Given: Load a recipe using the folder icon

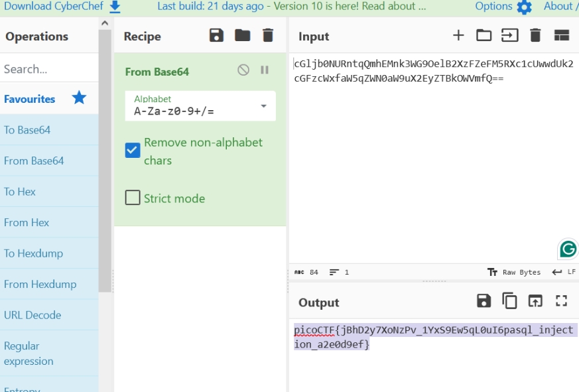Looking at the screenshot, I should (x=242, y=36).
